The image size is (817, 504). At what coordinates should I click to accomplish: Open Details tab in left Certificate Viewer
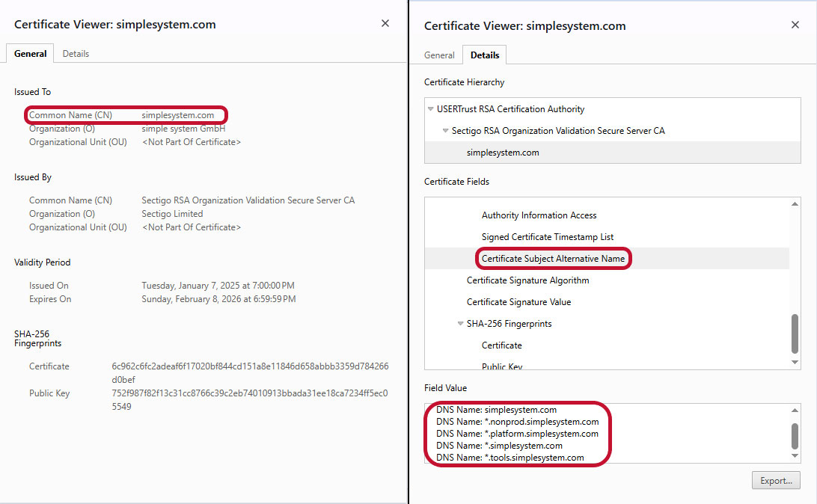[76, 54]
